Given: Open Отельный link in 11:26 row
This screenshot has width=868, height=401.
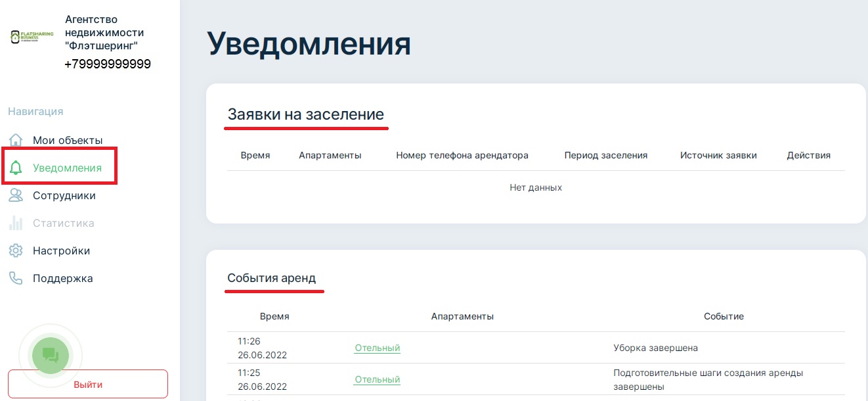Looking at the screenshot, I should click(377, 348).
